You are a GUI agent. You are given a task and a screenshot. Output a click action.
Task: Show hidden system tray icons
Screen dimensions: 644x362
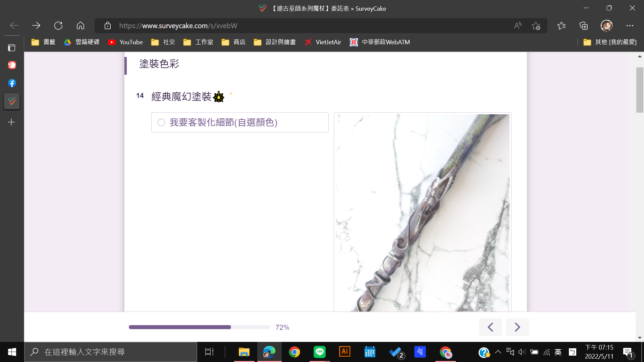498,352
